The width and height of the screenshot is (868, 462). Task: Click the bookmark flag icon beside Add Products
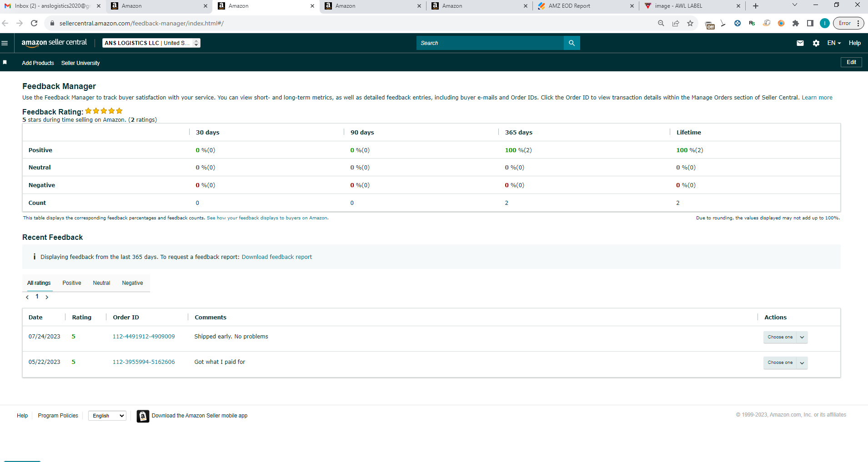(x=5, y=62)
